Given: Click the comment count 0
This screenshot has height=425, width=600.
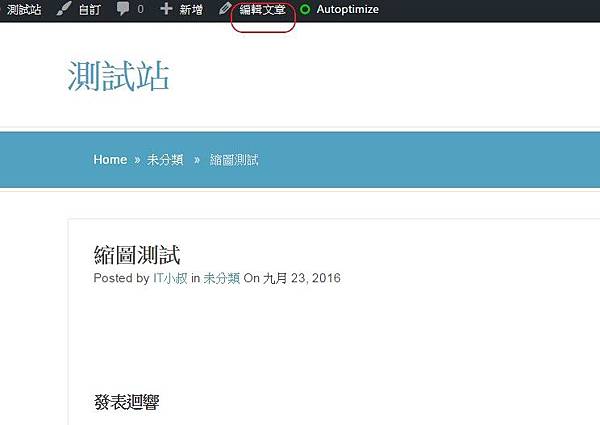Looking at the screenshot, I should tap(140, 9).
